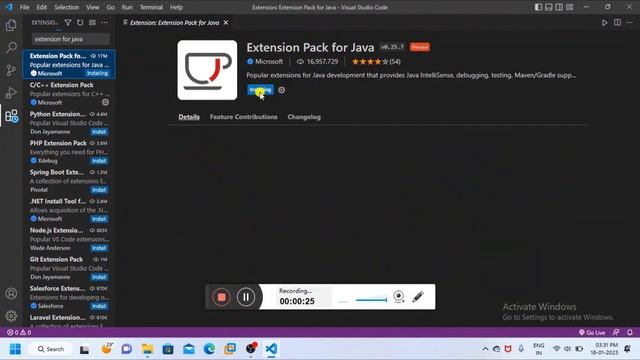This screenshot has width=640, height=360.
Task: Install the Git Extension Pack
Action: point(99,277)
